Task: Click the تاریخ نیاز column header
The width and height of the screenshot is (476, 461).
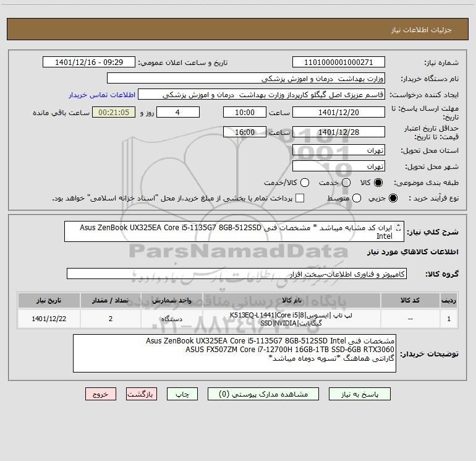Action: pos(49,300)
